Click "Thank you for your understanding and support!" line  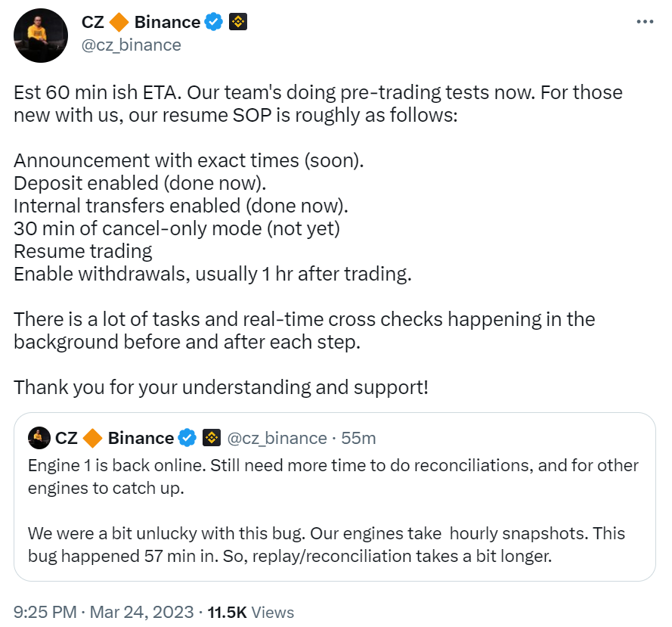(221, 387)
